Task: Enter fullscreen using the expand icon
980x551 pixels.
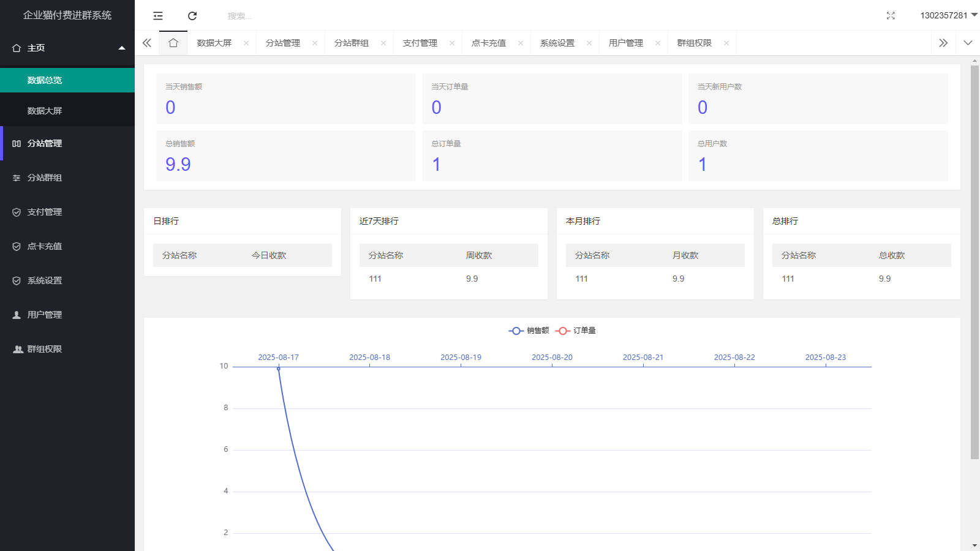Action: tap(891, 16)
